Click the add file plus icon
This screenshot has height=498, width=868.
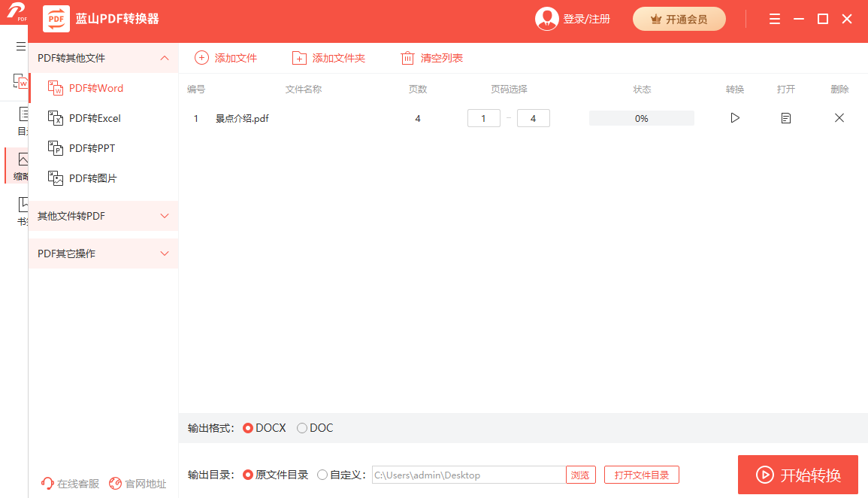pyautogui.click(x=201, y=58)
